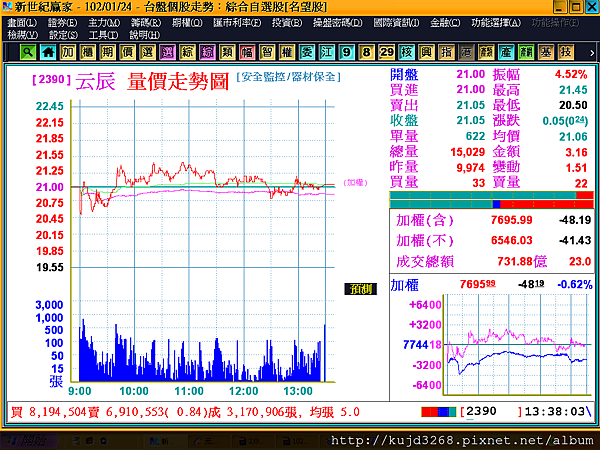The height and width of the screenshot is (450, 600).
Task: Click the 均價 value 21.06
Action: 573,137
